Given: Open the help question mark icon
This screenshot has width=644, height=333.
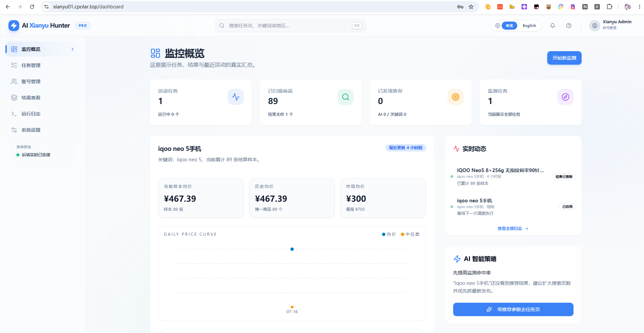Looking at the screenshot, I should (x=569, y=26).
